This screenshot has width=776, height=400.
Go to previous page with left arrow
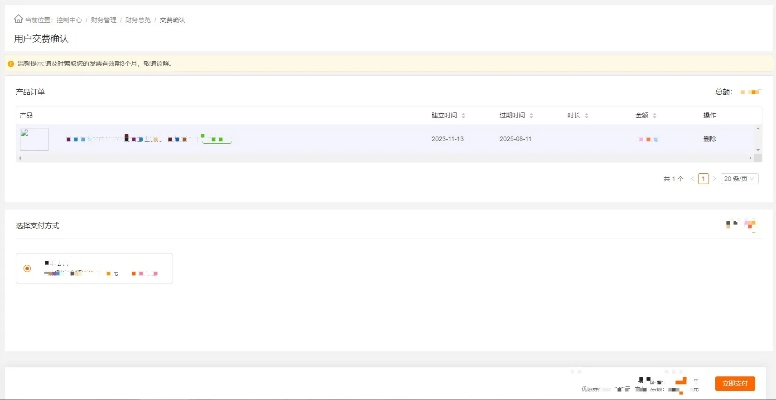(691, 178)
